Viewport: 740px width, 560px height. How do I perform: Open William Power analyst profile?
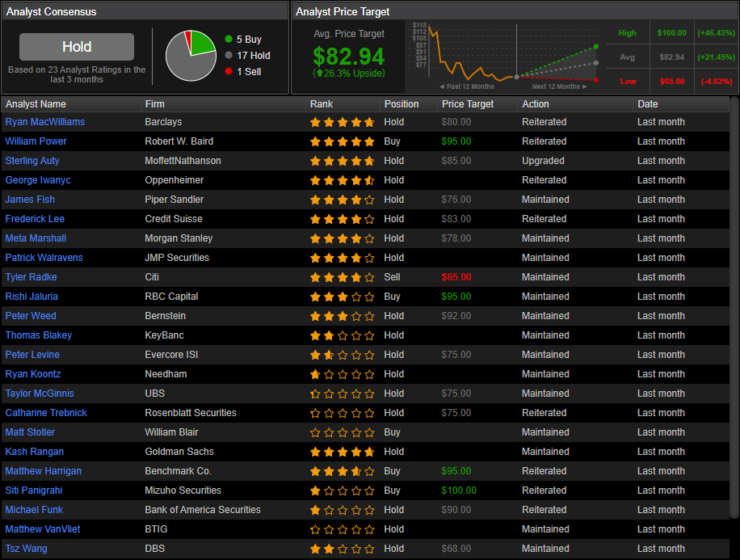point(36,141)
